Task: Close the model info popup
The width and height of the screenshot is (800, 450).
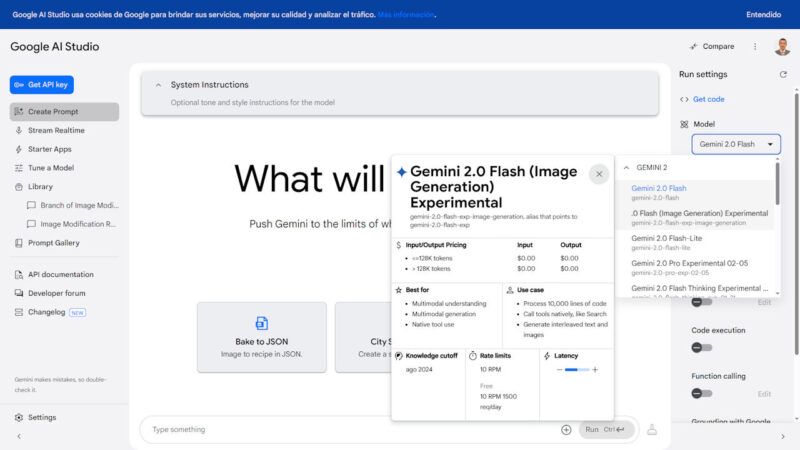Action: 599,174
